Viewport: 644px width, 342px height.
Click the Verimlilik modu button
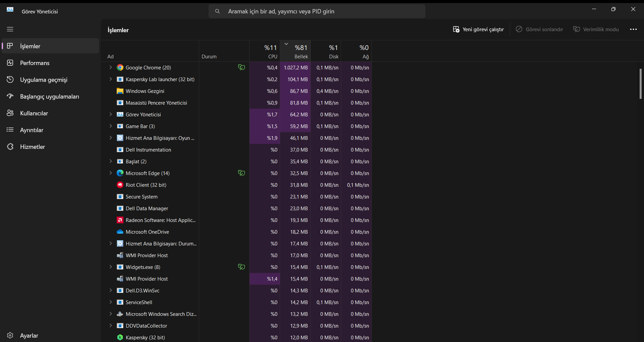(x=596, y=30)
